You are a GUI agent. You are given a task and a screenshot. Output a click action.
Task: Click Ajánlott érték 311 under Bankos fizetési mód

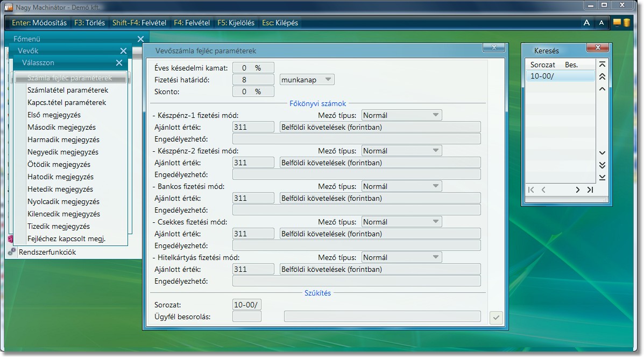(x=253, y=199)
